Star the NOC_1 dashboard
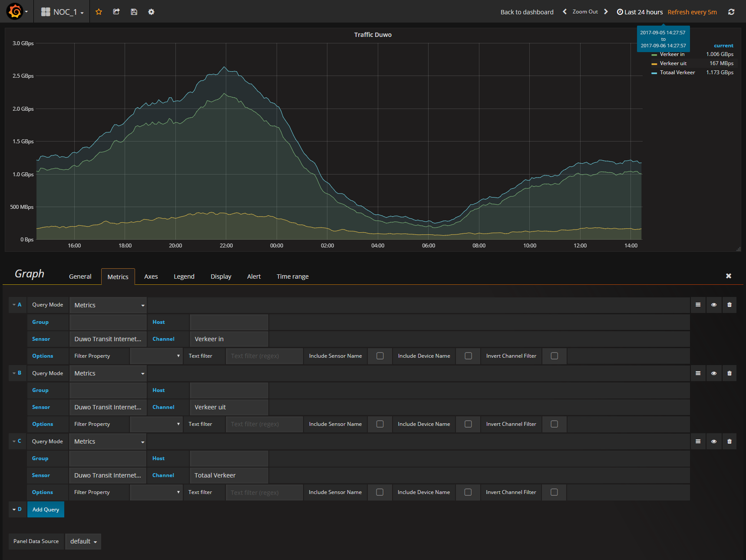The width and height of the screenshot is (746, 560). tap(99, 12)
